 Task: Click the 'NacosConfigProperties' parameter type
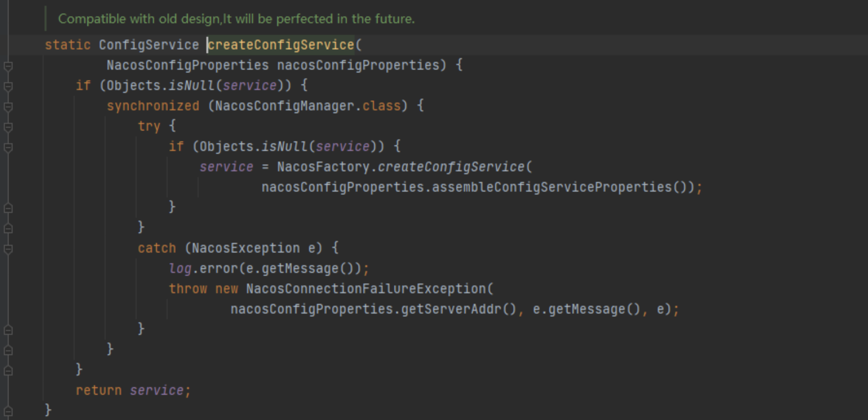tap(187, 65)
